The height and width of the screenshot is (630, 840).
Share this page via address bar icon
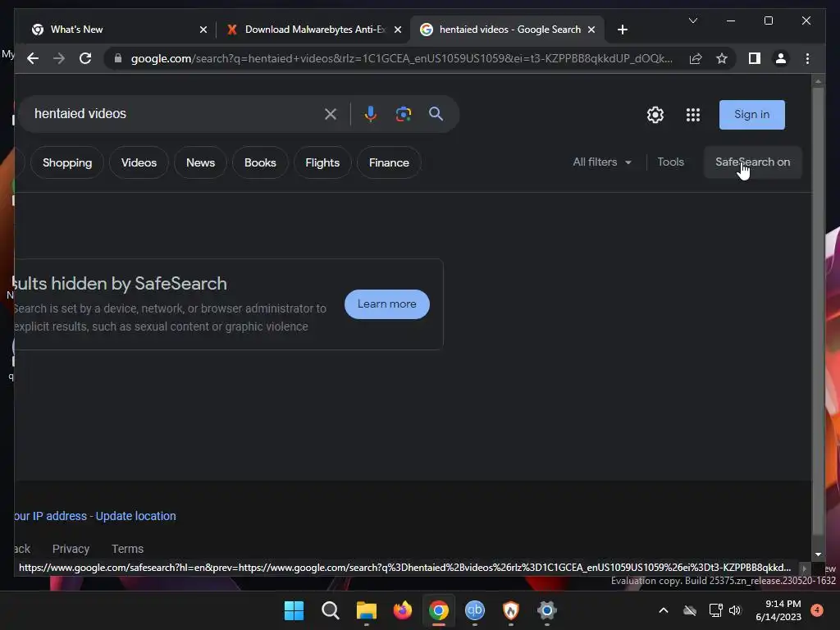696,58
